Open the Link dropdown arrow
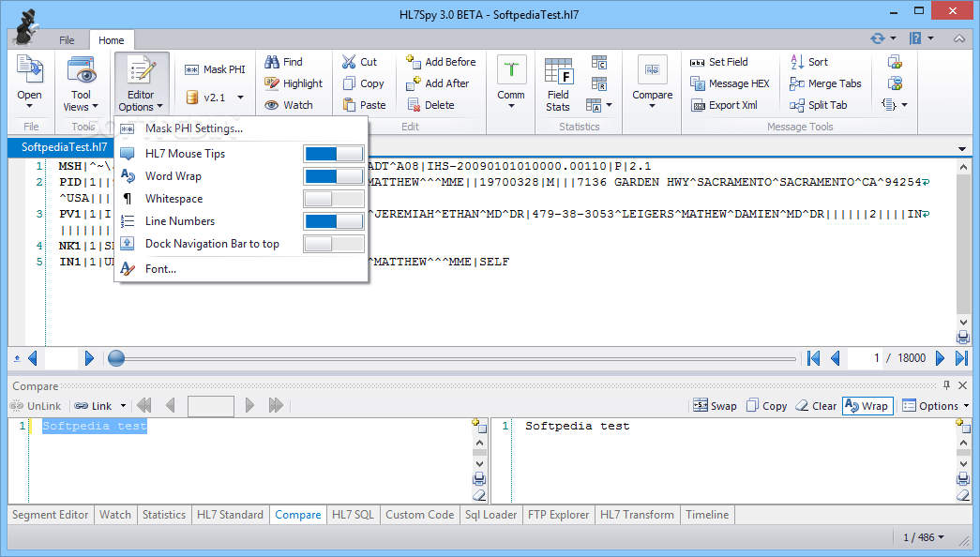 click(x=123, y=406)
